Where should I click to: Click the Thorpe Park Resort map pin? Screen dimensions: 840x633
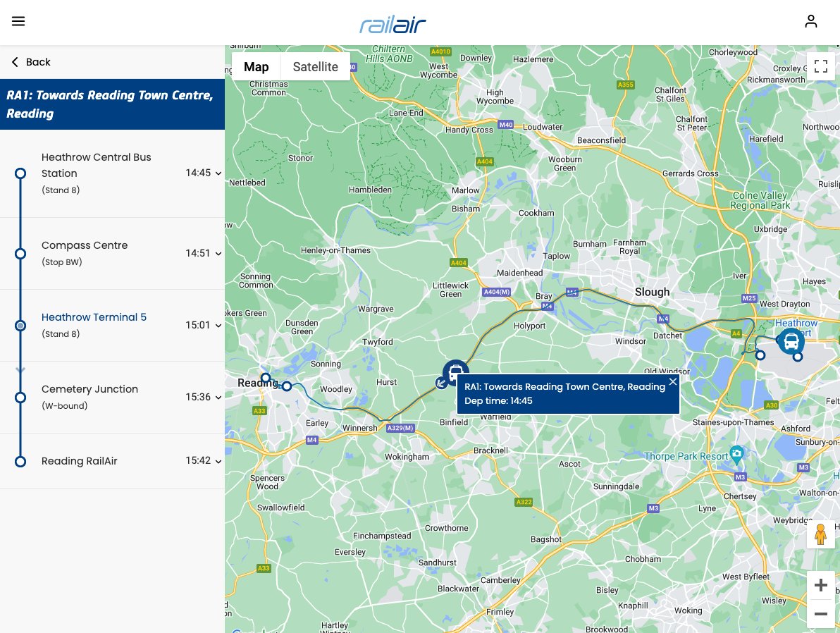coord(736,453)
